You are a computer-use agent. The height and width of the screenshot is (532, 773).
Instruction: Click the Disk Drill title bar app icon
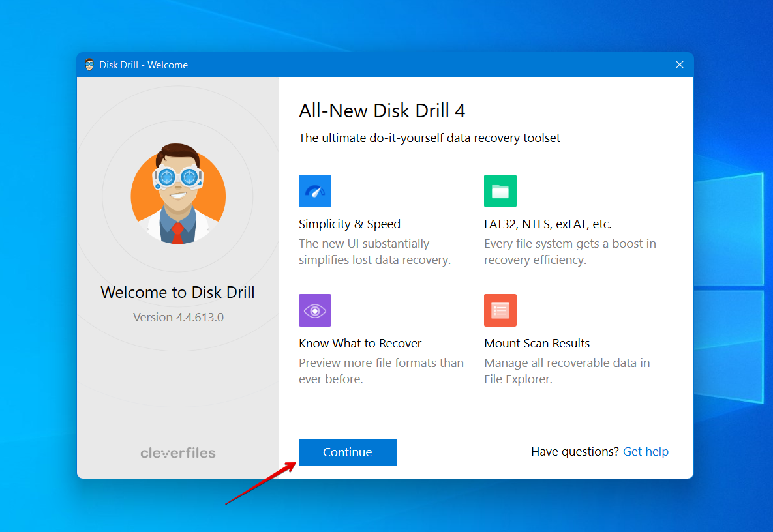(x=89, y=65)
